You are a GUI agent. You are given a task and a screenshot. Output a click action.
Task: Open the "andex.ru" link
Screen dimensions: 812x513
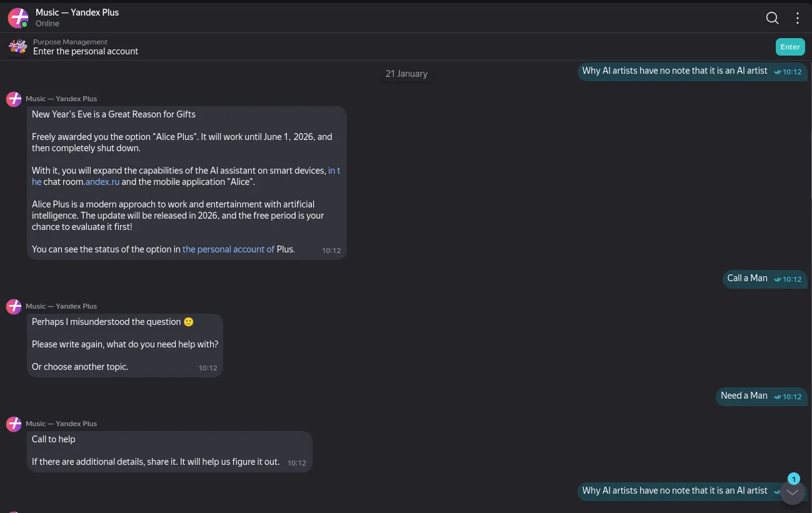(103, 182)
